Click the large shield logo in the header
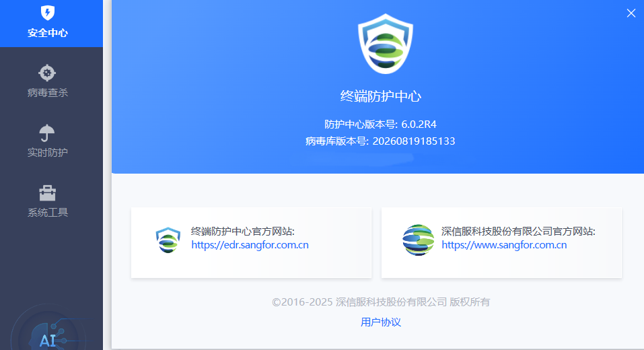 click(x=385, y=44)
